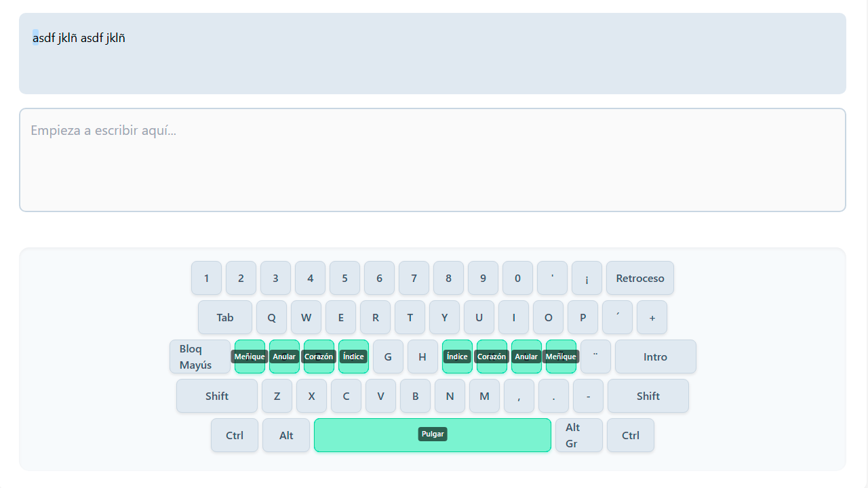Screen dimensions: 868x488
Task: Click the left Shift key
Action: click(x=217, y=396)
